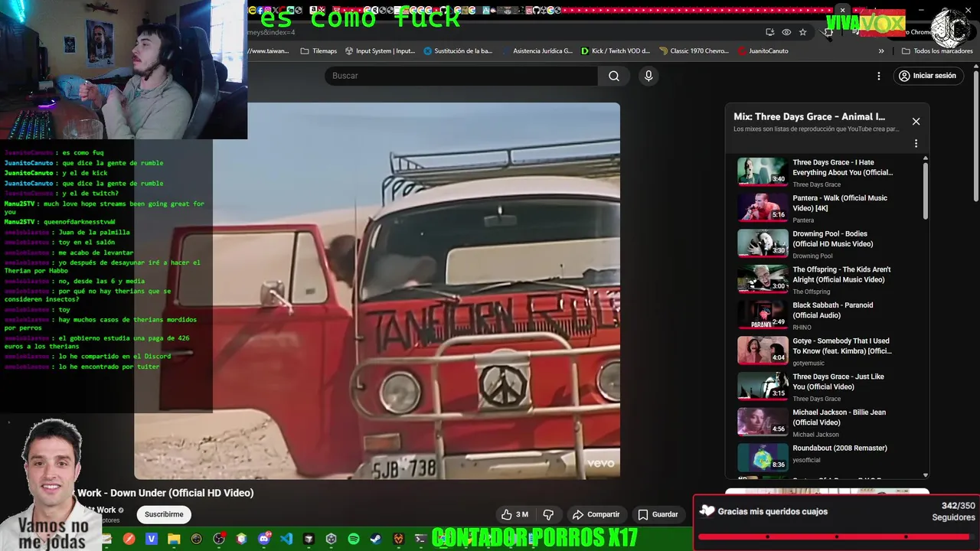Show more bookmarks chevron
980x551 pixels.
click(x=881, y=51)
